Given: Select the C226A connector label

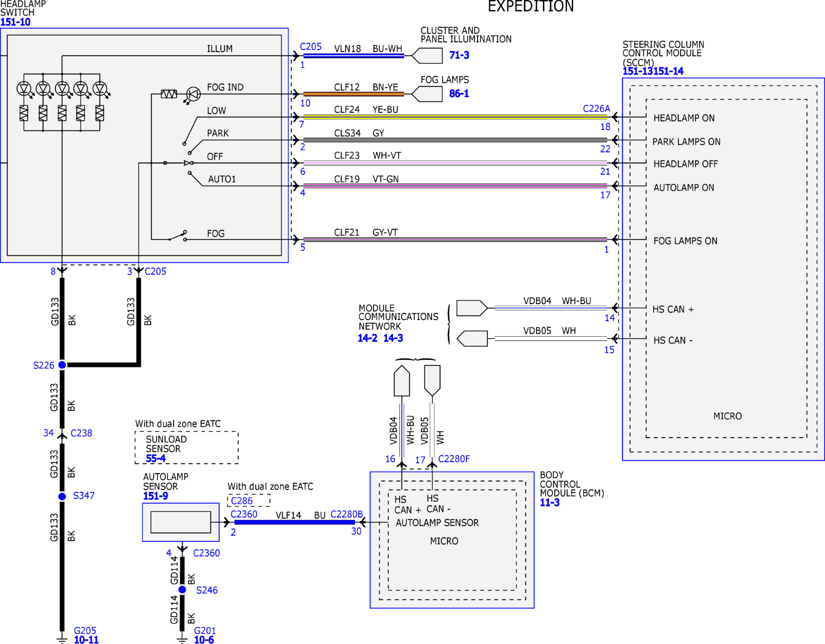Looking at the screenshot, I should point(596,109).
